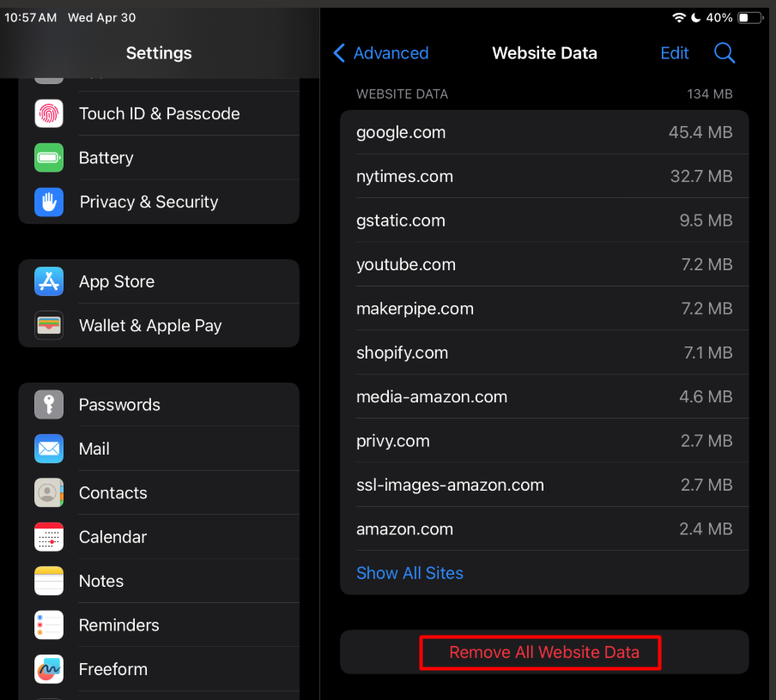Screen dimensions: 776x700
Task: Select the gstatic.com row
Action: point(544,220)
